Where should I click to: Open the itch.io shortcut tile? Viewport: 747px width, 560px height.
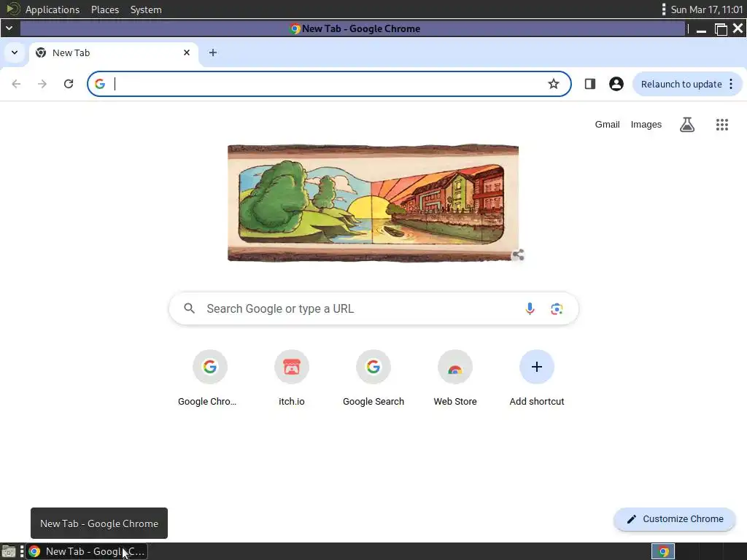[x=292, y=378]
